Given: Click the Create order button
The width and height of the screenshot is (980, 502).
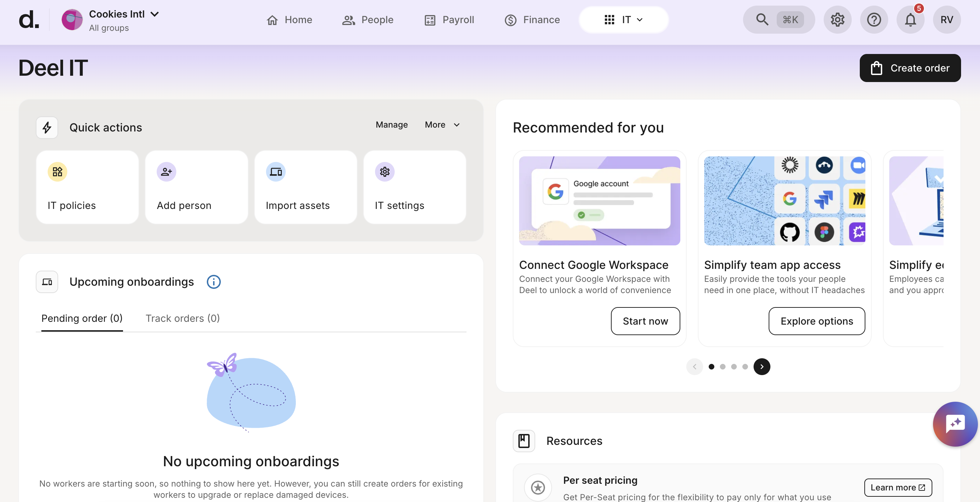Looking at the screenshot, I should tap(910, 68).
